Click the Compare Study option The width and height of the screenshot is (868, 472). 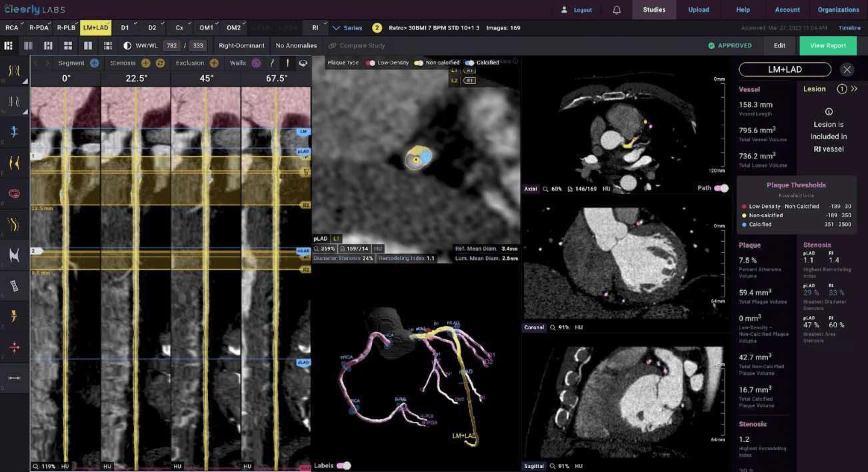[357, 45]
